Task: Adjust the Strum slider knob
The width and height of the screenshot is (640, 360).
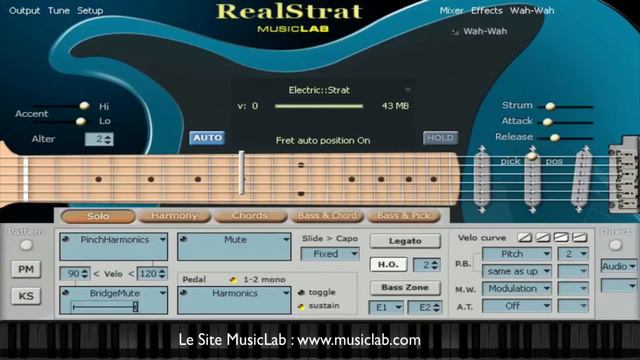Action: point(550,107)
